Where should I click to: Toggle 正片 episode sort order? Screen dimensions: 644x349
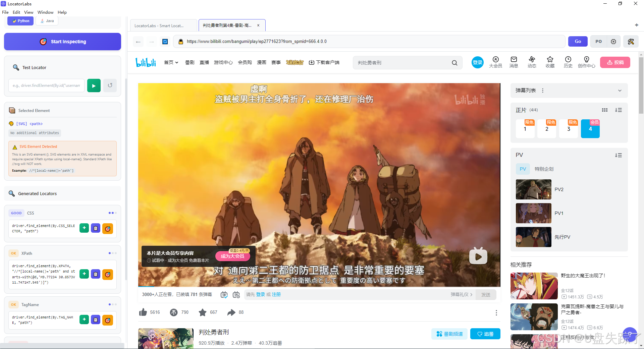click(x=619, y=110)
